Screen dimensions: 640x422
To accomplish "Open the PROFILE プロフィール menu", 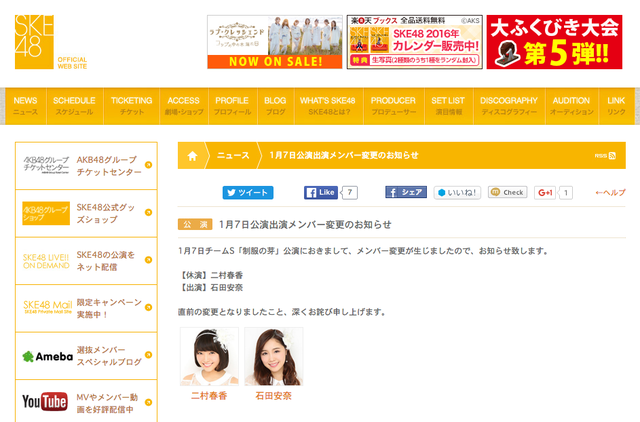I will point(232,106).
